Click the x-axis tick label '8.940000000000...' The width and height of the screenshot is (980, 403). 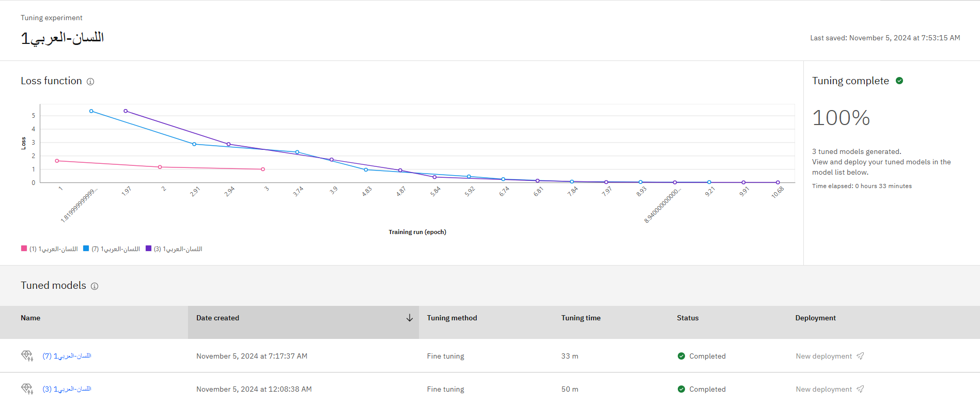click(662, 205)
